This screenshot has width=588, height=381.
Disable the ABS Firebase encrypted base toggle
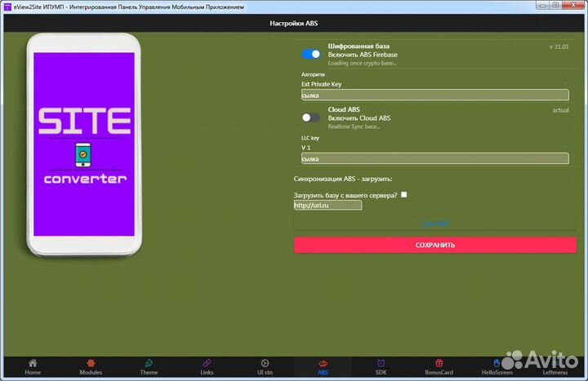[311, 54]
